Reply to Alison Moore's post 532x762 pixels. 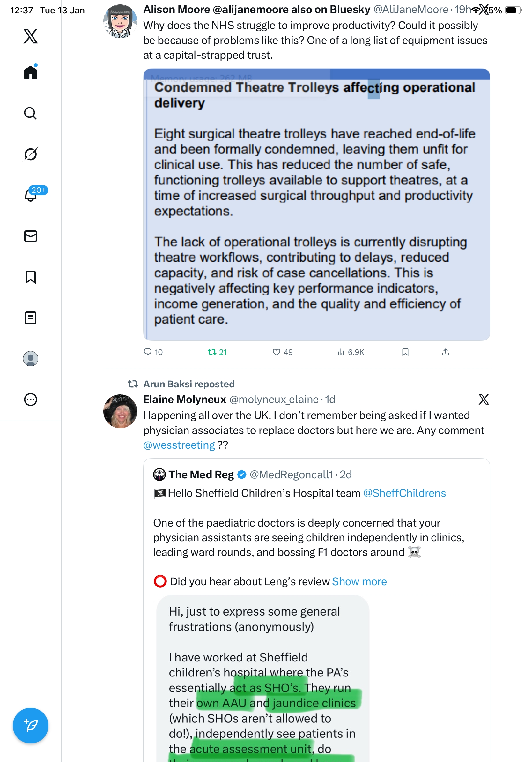click(148, 352)
